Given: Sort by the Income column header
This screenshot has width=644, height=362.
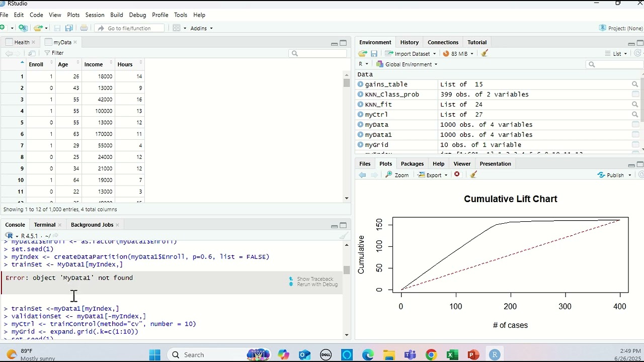Looking at the screenshot, I should coord(98,64).
